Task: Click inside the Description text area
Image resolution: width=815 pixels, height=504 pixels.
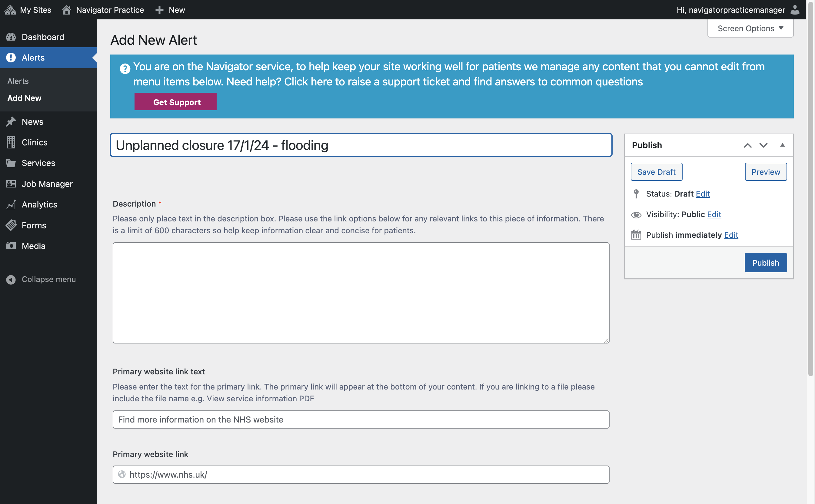Action: [361, 293]
